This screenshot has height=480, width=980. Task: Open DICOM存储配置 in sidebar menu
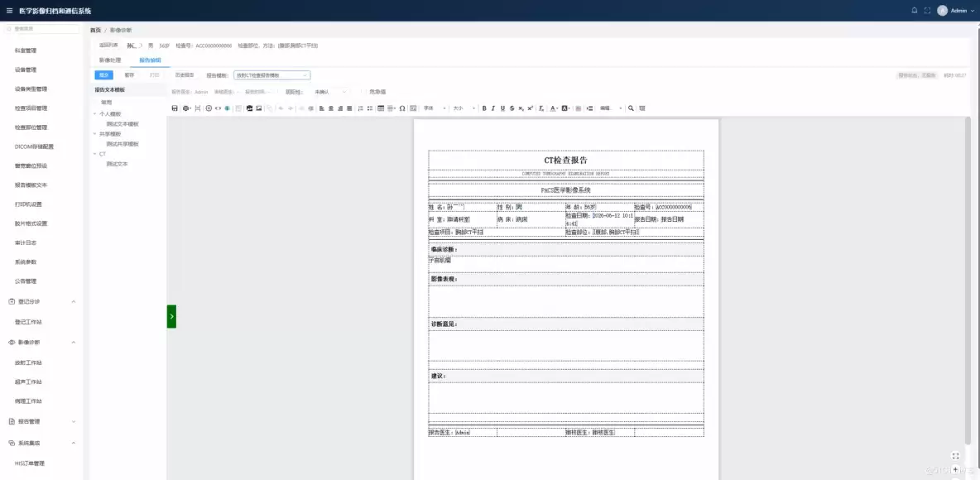coord(34,146)
